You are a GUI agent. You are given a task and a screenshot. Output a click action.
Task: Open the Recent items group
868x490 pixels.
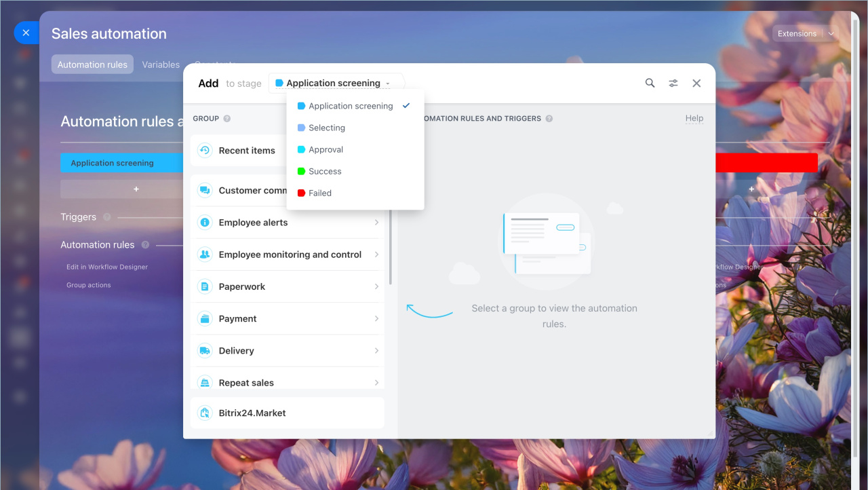coord(238,151)
